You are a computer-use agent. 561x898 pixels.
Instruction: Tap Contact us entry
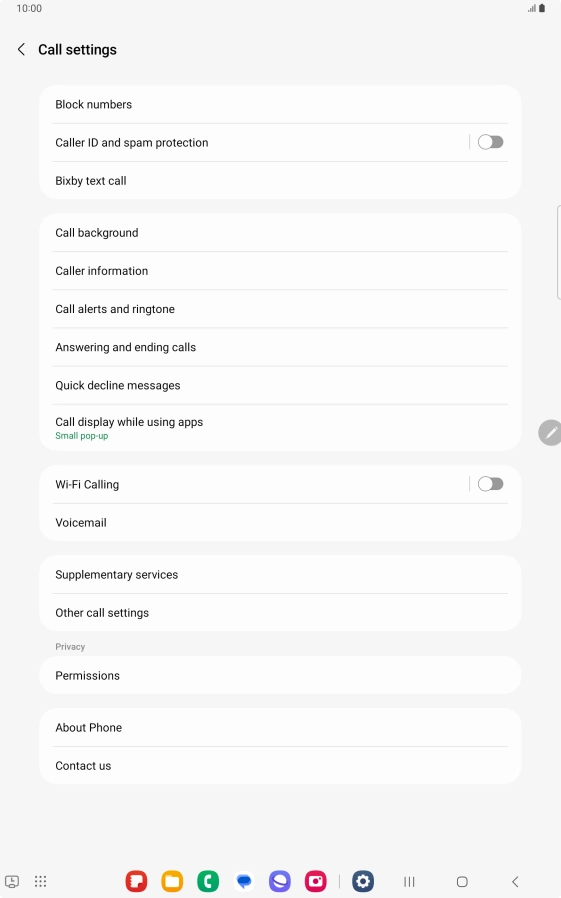(280, 766)
